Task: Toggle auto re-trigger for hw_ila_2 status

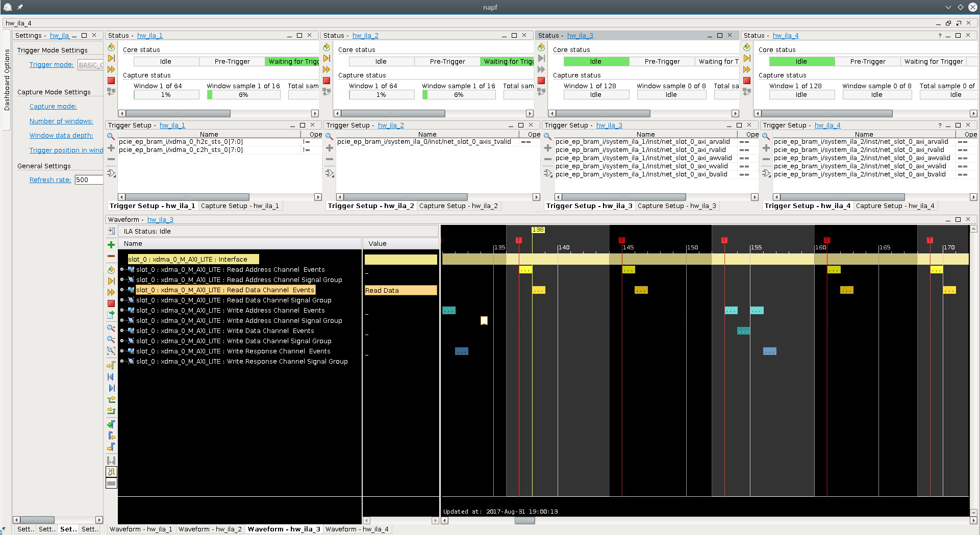Action: tap(326, 47)
